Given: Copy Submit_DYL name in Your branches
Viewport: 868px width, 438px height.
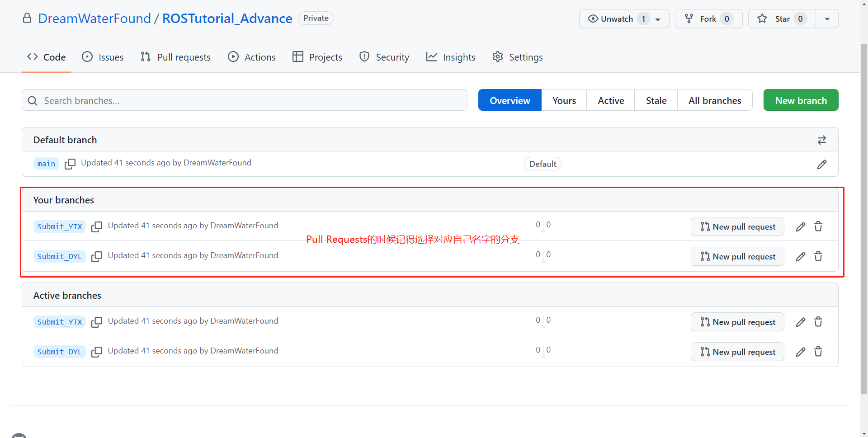Looking at the screenshot, I should tap(97, 256).
